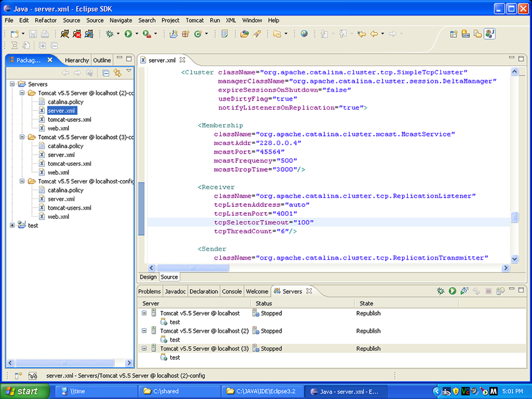
Task: Click the Restart Tomcat icon
Action: pyautogui.click(x=89, y=34)
